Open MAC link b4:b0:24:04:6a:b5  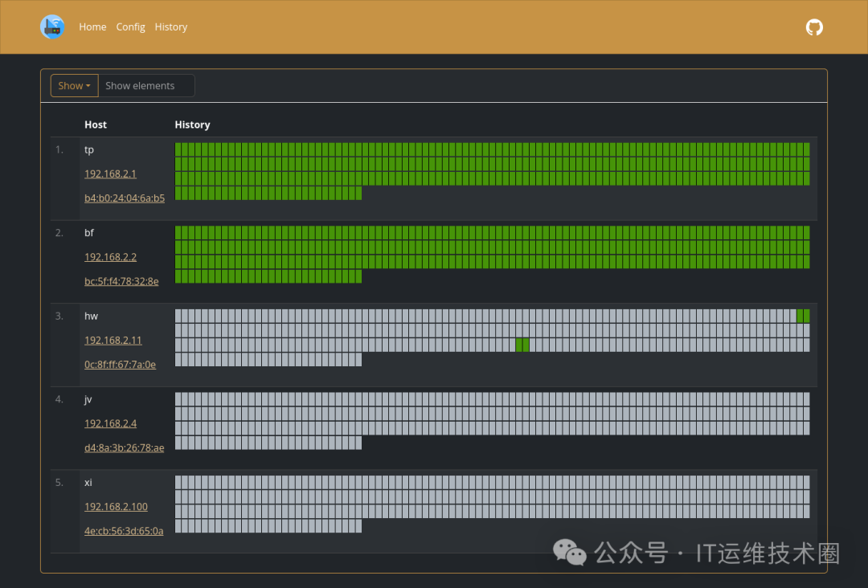(x=125, y=198)
